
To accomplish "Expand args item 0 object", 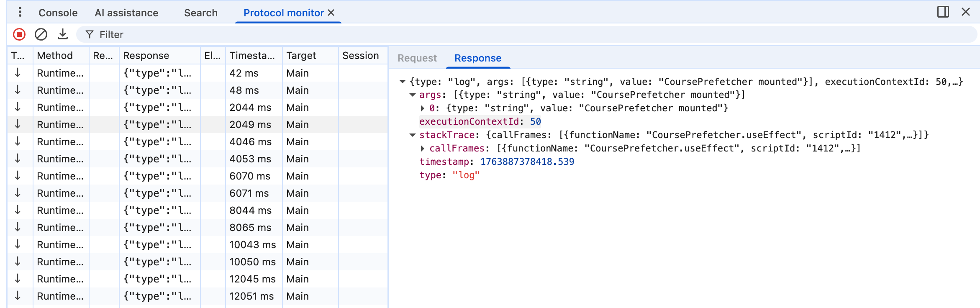I will pos(423,108).
